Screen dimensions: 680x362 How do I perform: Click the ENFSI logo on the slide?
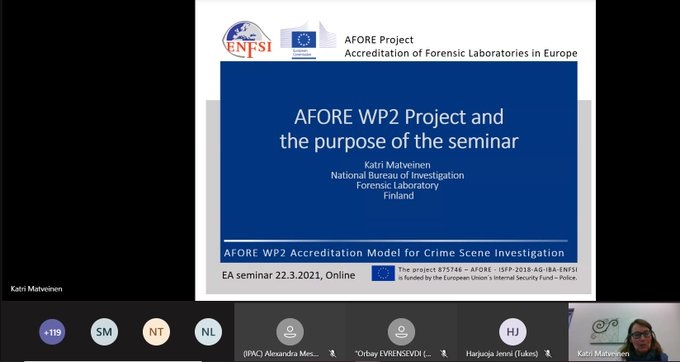(x=247, y=40)
